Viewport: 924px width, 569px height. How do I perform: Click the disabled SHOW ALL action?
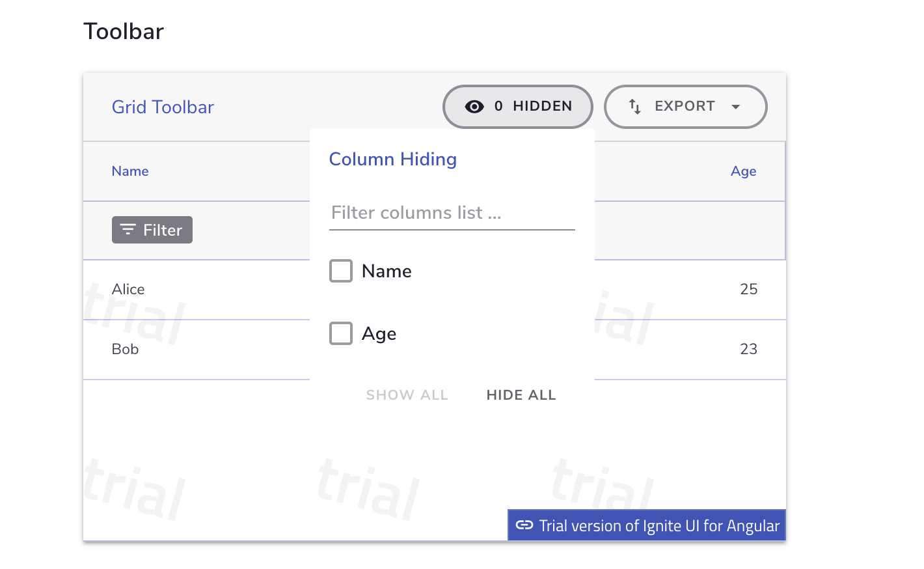pyautogui.click(x=407, y=395)
